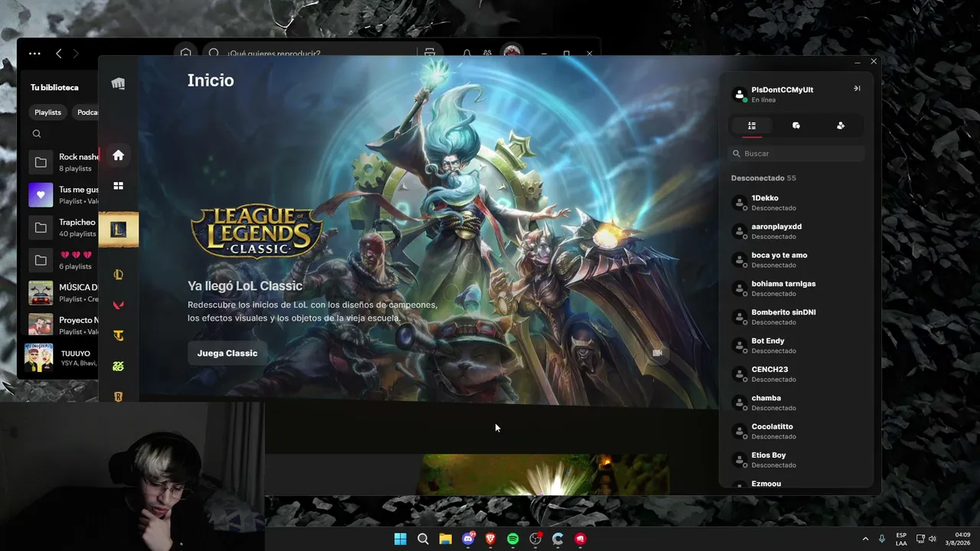Screen dimensions: 980x551
Task: Go back in Spotify window
Action: coord(59,54)
